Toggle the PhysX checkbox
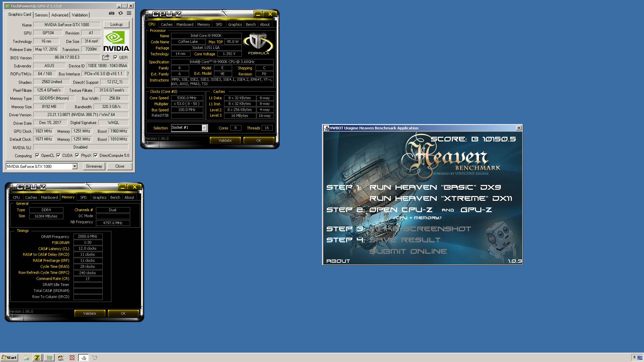The height and width of the screenshot is (362, 644). [x=77, y=155]
